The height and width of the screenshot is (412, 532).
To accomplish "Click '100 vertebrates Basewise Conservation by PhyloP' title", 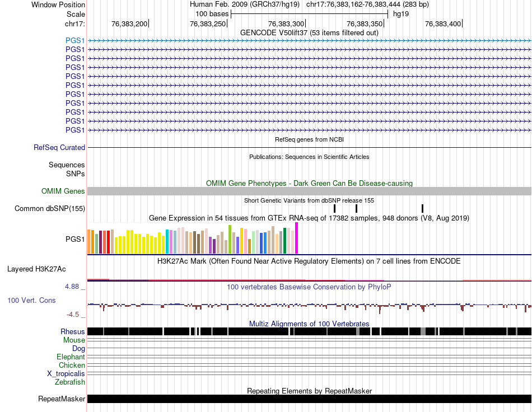I will pos(309,287).
